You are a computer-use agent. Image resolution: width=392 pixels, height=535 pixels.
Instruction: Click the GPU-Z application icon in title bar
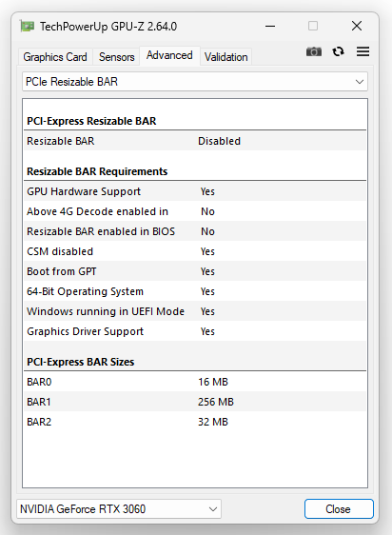pyautogui.click(x=28, y=27)
